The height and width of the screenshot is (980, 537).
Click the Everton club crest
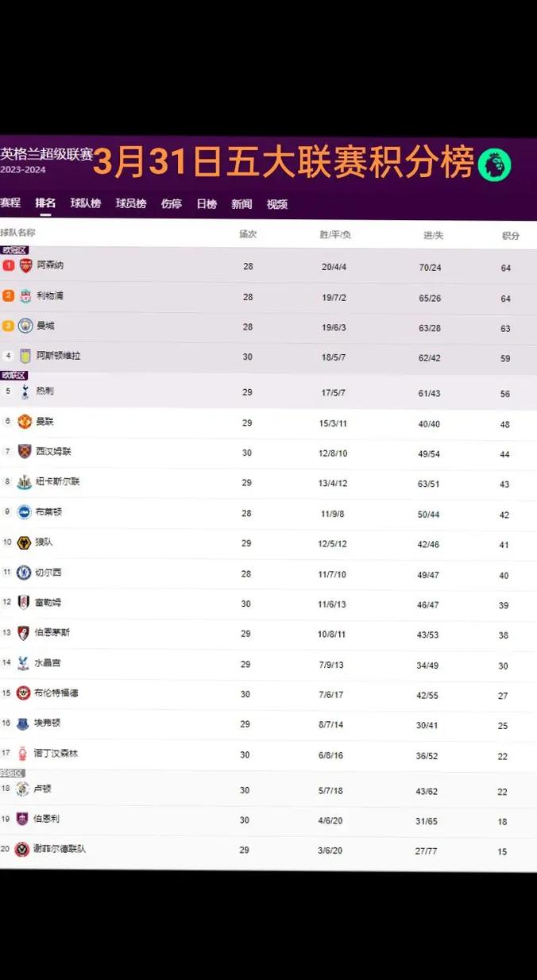coord(23,723)
